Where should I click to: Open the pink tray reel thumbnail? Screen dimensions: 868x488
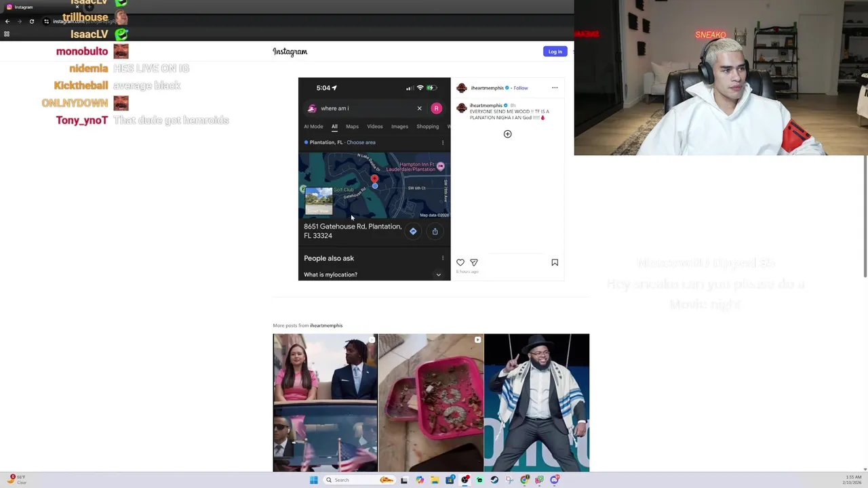pos(431,403)
